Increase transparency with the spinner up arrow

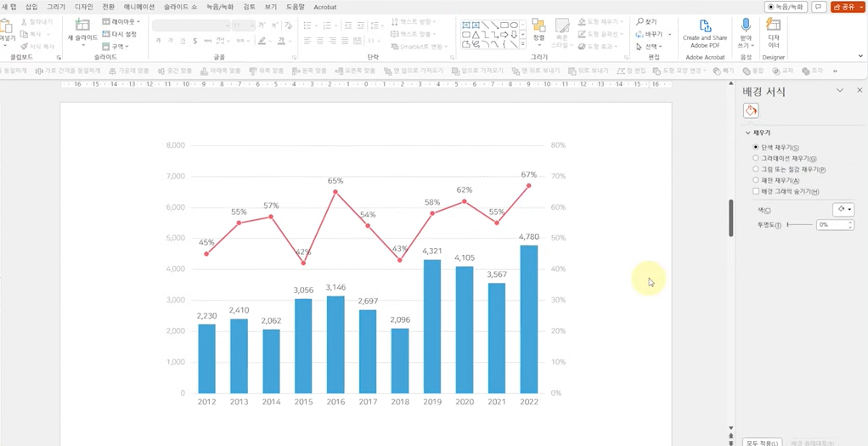pos(850,223)
